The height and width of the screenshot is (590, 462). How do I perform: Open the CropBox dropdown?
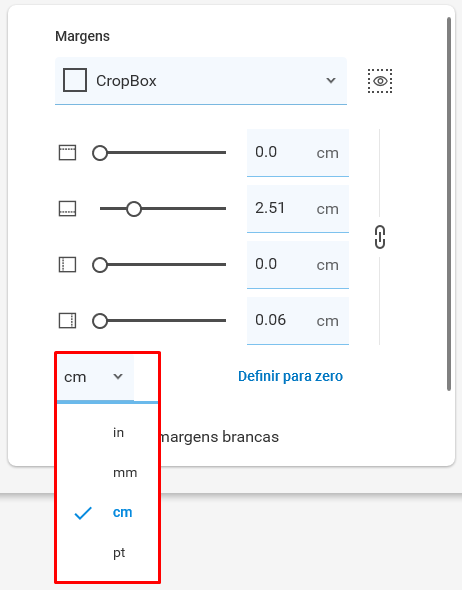201,81
